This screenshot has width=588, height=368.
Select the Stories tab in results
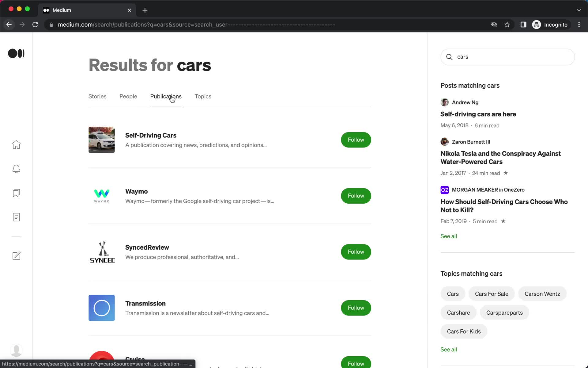pos(98,96)
